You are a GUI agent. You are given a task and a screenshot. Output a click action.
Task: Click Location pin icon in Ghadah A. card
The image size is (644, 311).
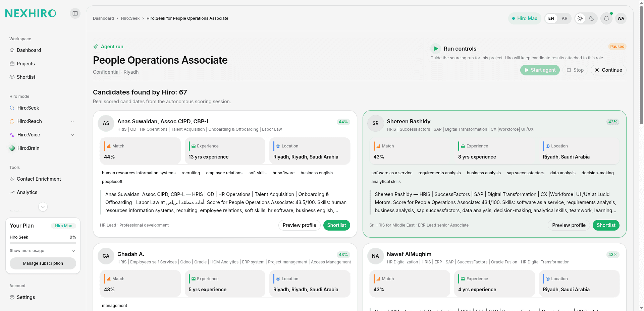click(278, 279)
